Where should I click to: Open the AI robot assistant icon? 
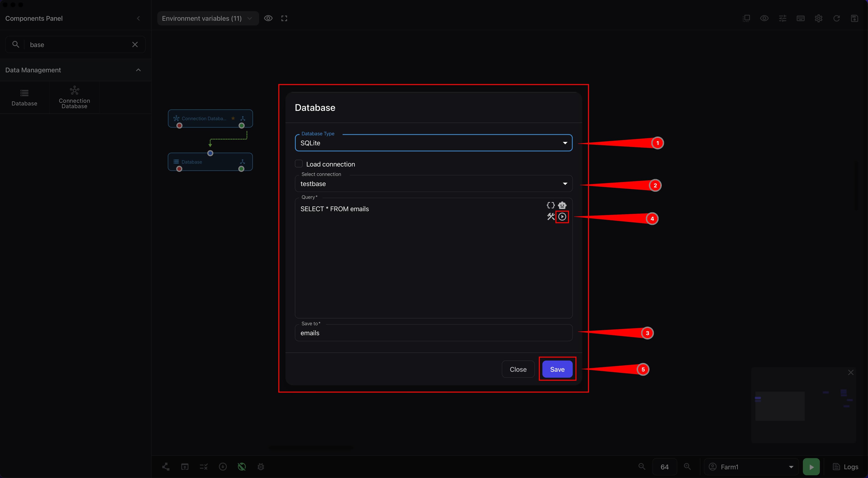point(562,205)
